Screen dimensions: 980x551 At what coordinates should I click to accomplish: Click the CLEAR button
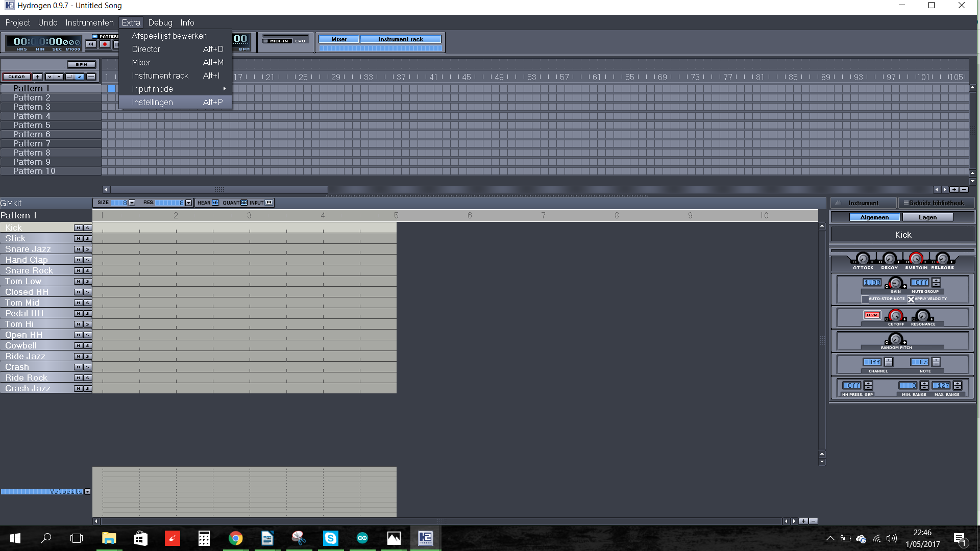click(x=16, y=77)
